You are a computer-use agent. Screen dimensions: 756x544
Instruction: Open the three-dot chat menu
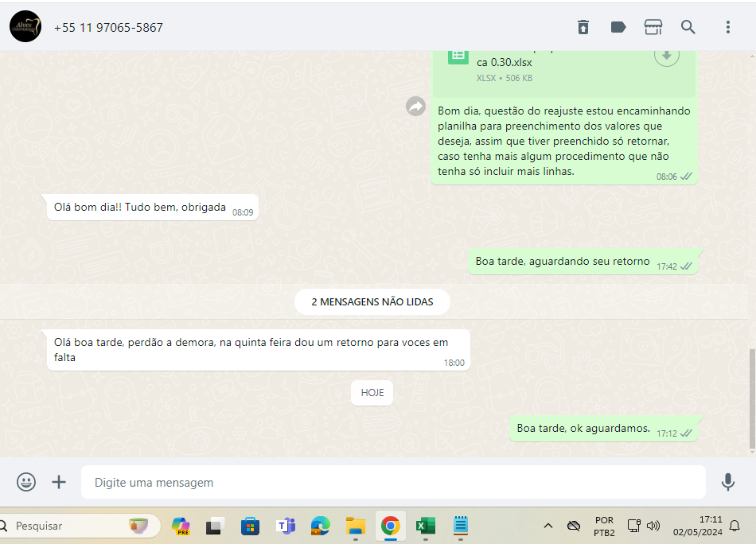(727, 27)
